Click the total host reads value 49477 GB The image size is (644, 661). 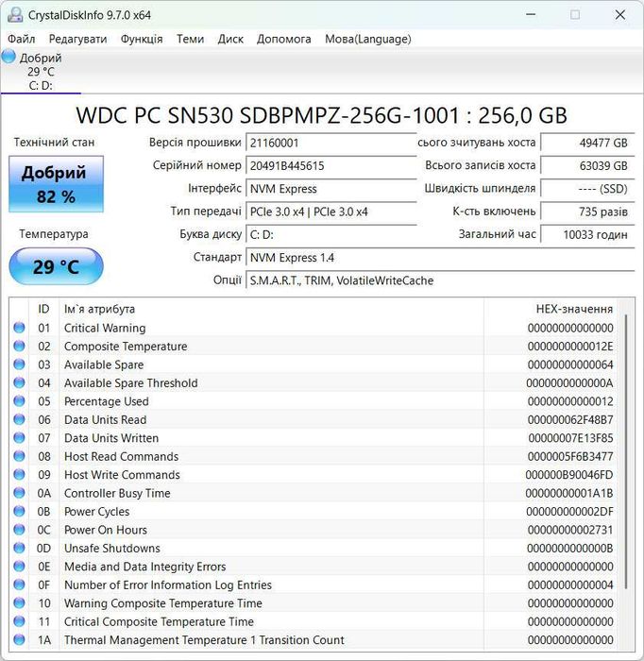pyautogui.click(x=587, y=143)
